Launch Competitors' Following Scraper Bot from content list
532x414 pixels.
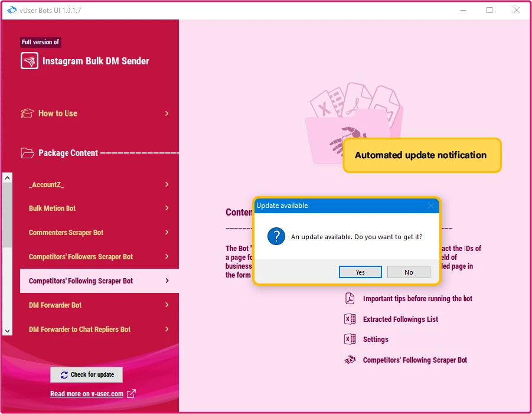[x=415, y=360]
